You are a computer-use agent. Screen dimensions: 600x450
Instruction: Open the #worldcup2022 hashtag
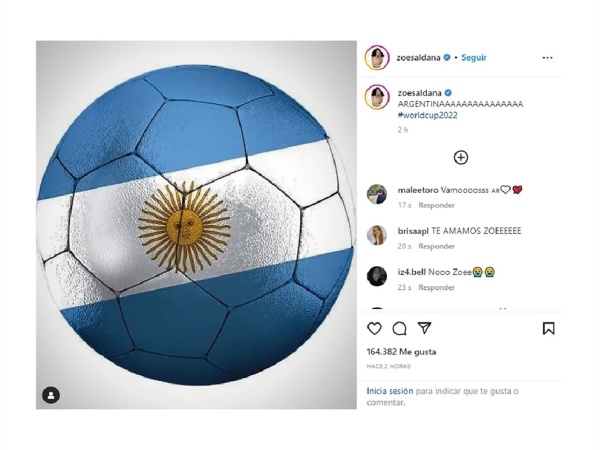(x=427, y=115)
